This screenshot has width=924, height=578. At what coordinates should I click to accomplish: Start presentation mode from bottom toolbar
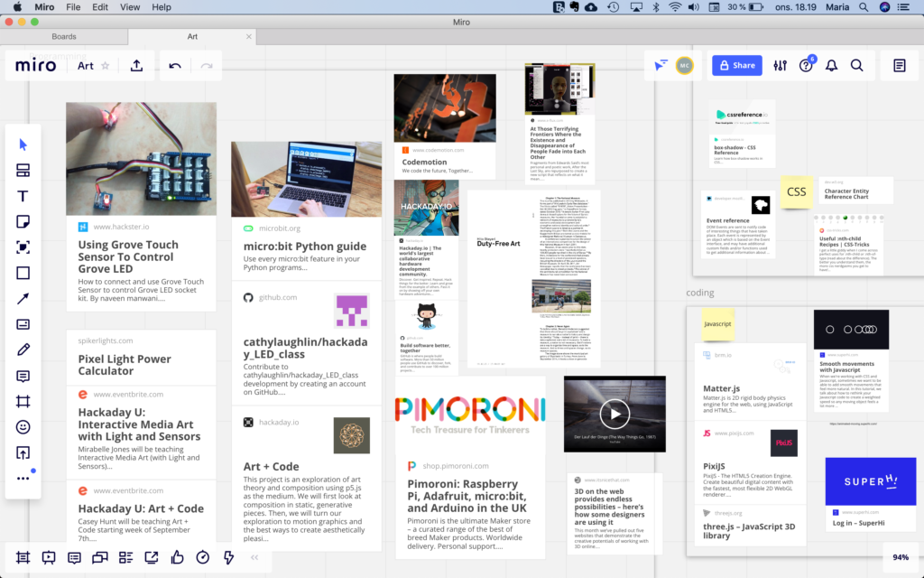click(49, 557)
